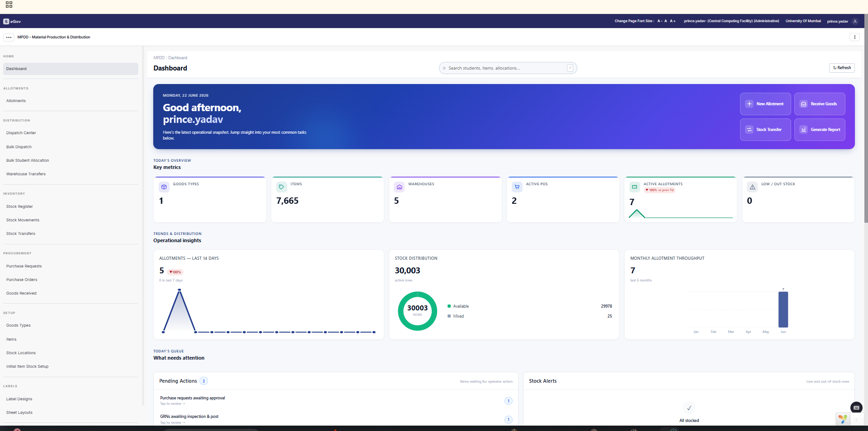Increase page font size with A+
The width and height of the screenshot is (868, 431).
coord(673,21)
